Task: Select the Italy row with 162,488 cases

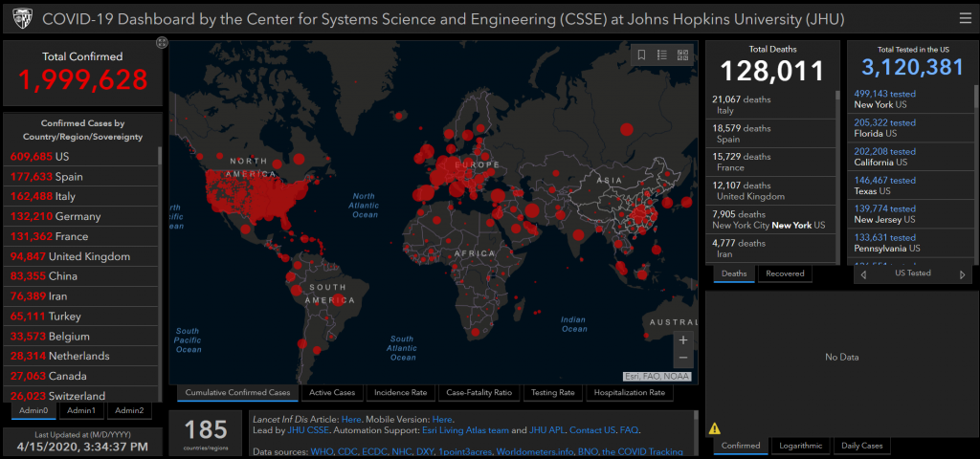Action: coord(81,197)
